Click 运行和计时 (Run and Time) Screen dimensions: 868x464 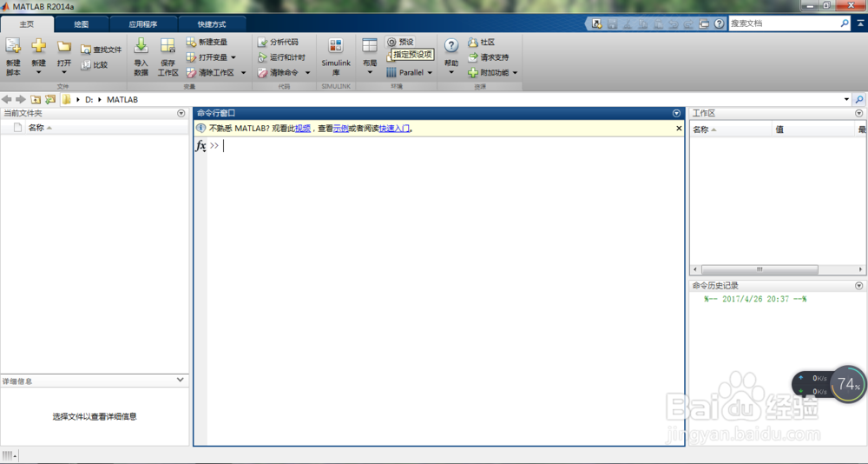click(x=281, y=57)
